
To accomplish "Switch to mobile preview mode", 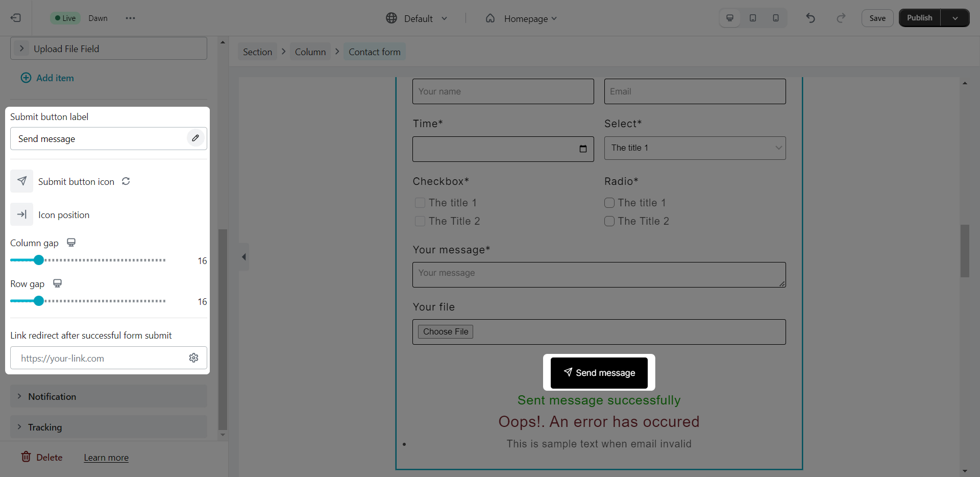I will coord(776,18).
